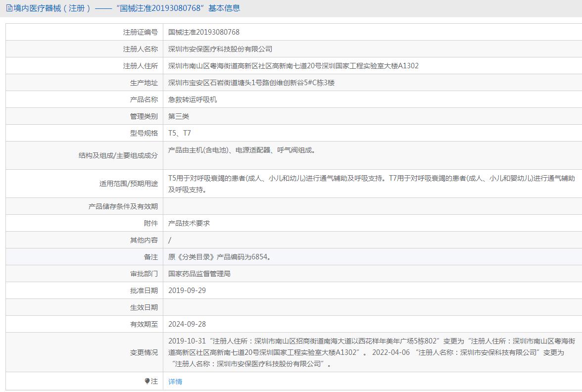Click the 注册人名称 label

(x=141, y=49)
